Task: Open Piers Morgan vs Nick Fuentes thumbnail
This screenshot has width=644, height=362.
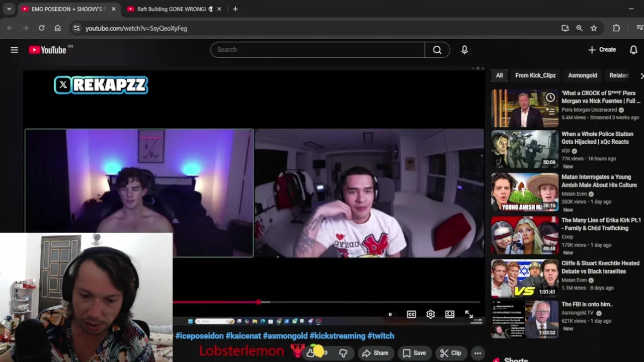Action: coord(525,108)
